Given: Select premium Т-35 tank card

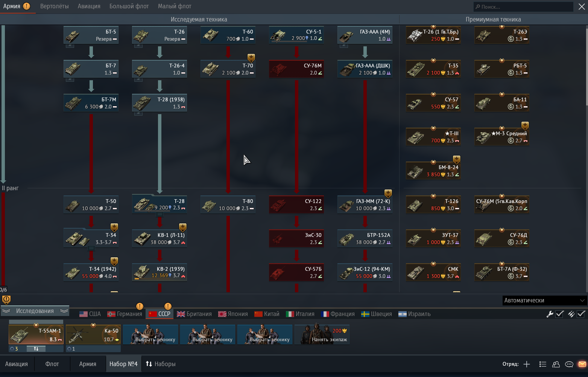Looking at the screenshot, I should [433, 69].
